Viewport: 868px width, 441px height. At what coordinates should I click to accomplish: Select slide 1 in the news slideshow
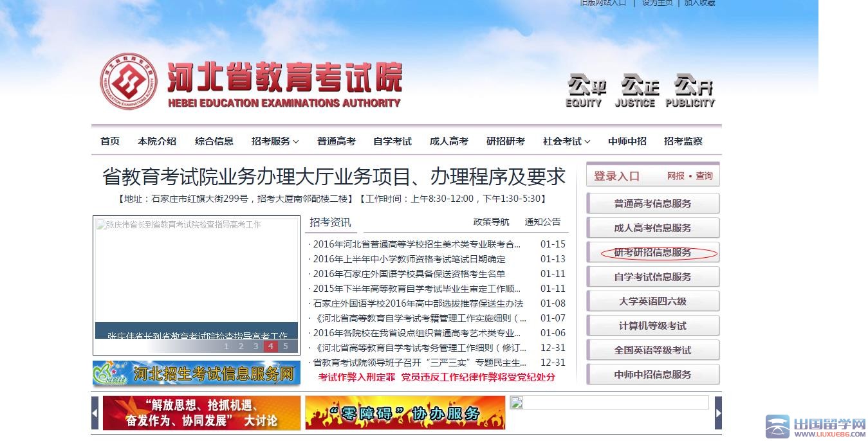click(226, 346)
